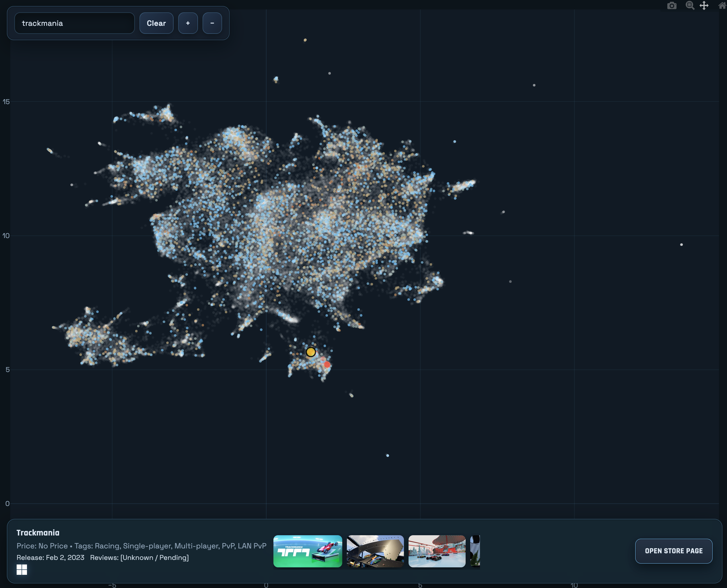Click the highlighted yellow Trackmania data point
The height and width of the screenshot is (588, 727).
(311, 352)
